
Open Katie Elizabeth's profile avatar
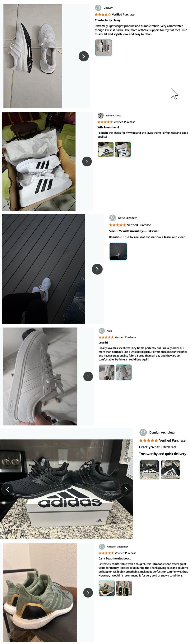pyautogui.click(x=113, y=218)
